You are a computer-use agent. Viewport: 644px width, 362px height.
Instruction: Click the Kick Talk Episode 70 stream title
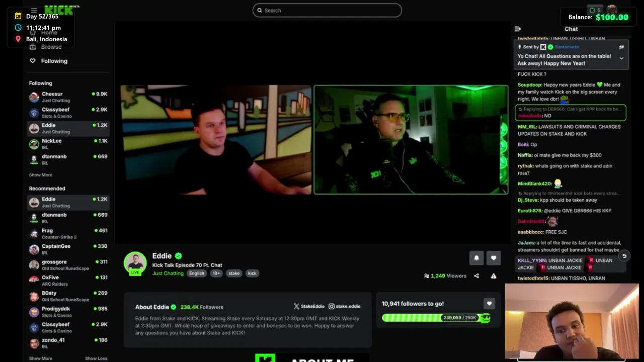pyautogui.click(x=187, y=265)
